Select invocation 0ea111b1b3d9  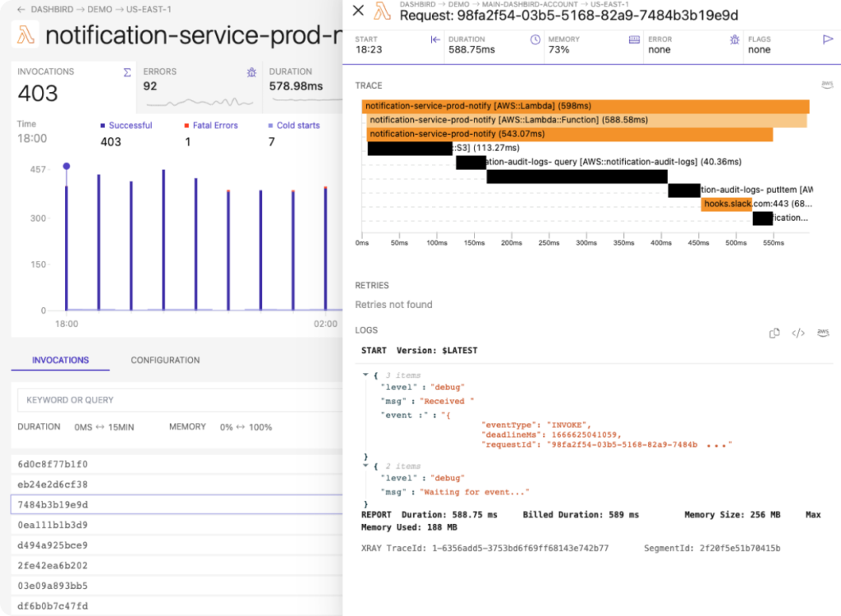(x=177, y=525)
